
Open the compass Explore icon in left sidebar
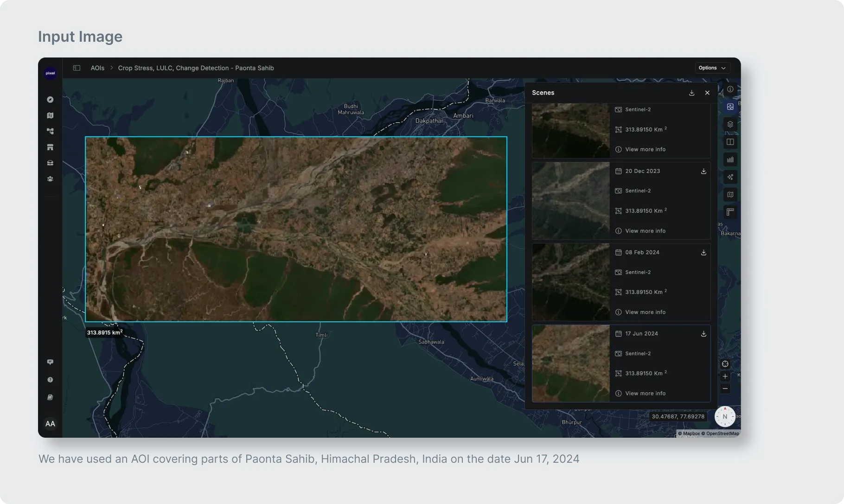point(50,100)
